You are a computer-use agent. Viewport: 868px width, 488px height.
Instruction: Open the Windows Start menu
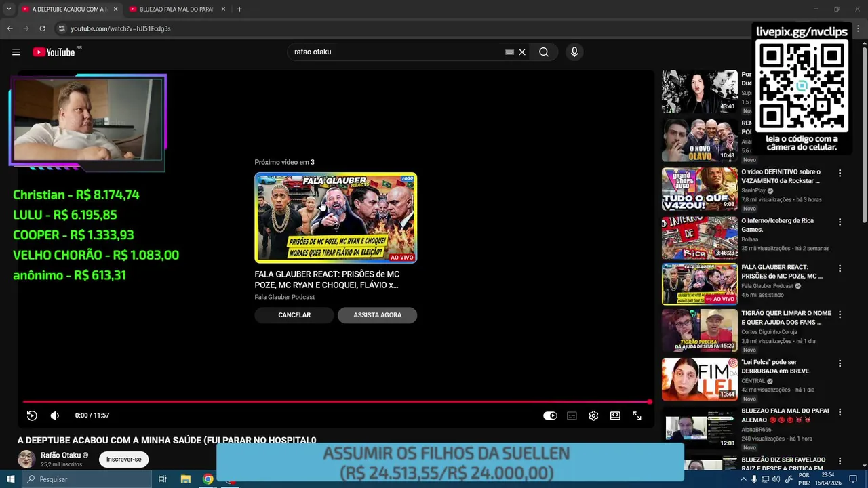tap(11, 479)
